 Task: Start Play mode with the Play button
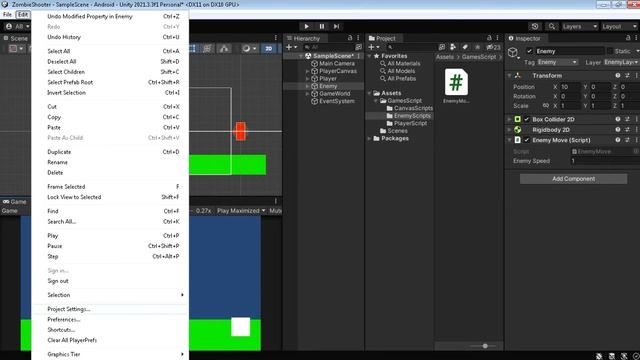306,27
